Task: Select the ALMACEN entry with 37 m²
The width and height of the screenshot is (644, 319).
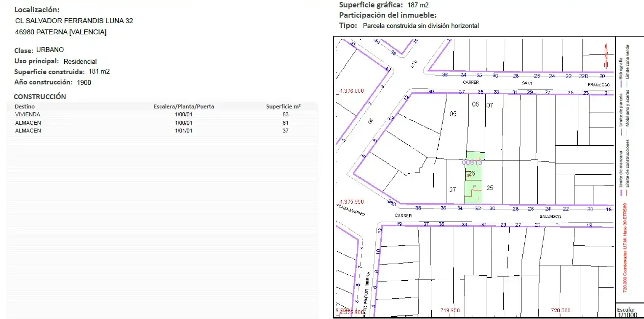Action: (x=28, y=131)
